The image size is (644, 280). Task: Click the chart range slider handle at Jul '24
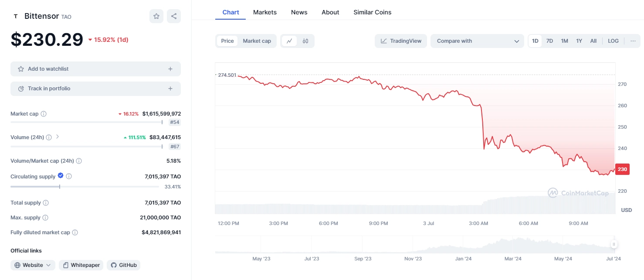(614, 245)
